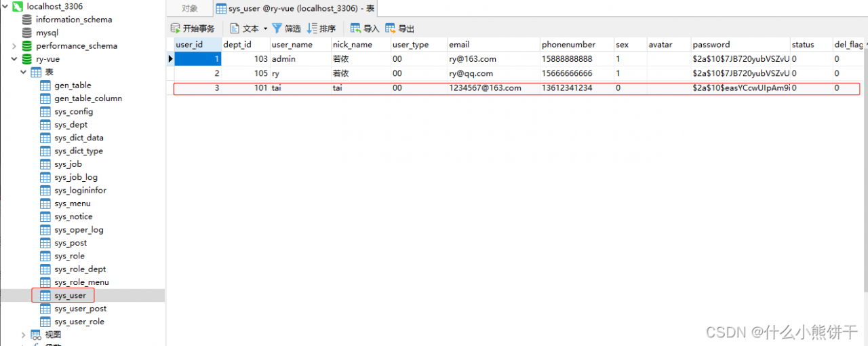The image size is (868, 346).
Task: Select phone number 15888888888 cell
Action: click(576, 59)
